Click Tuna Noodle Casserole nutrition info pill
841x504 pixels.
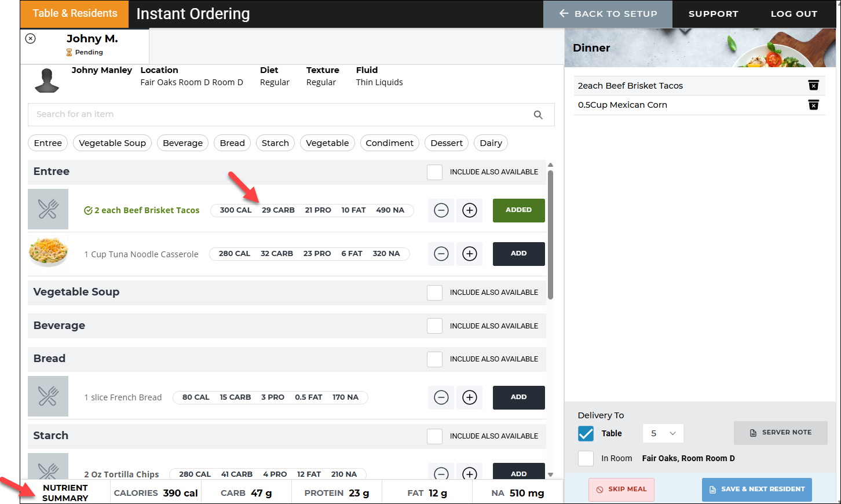click(309, 254)
